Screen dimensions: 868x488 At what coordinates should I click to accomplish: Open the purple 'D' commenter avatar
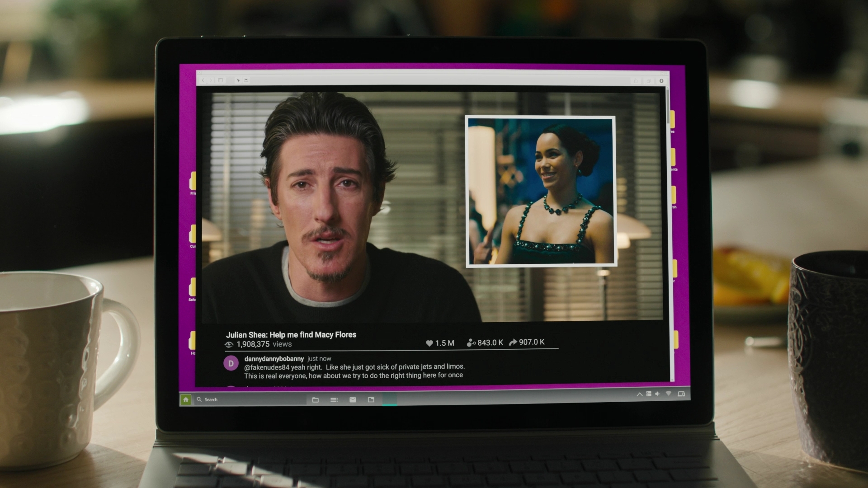point(231,363)
